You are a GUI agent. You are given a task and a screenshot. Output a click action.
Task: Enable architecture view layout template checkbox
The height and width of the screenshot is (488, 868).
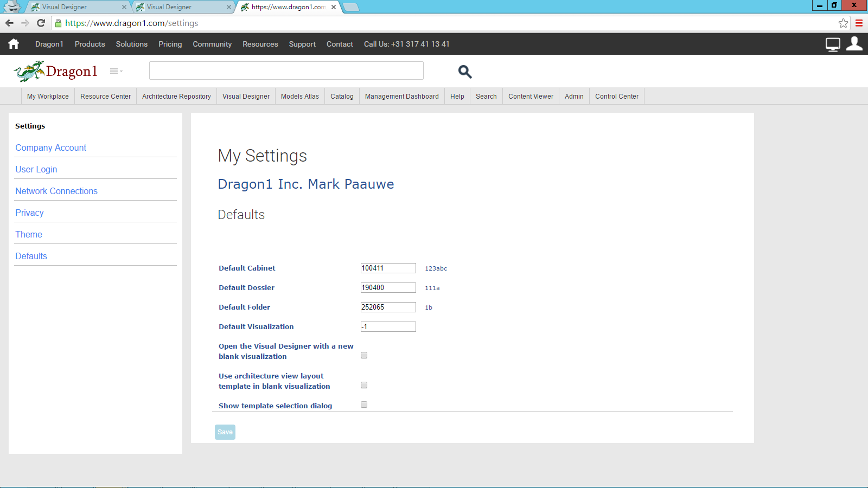(x=364, y=385)
